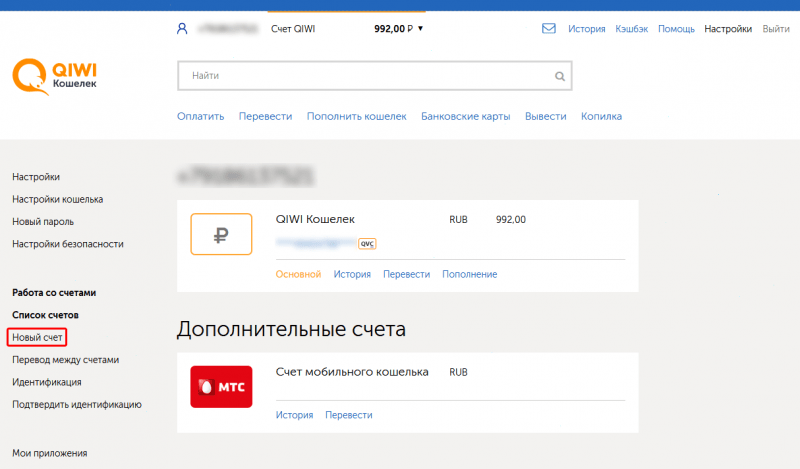Click Перевести on QIWI Кошелек card
The image size is (800, 469).
pyautogui.click(x=407, y=275)
